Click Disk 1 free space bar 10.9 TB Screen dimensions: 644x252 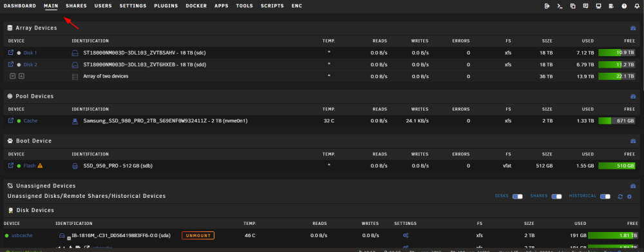(x=617, y=53)
